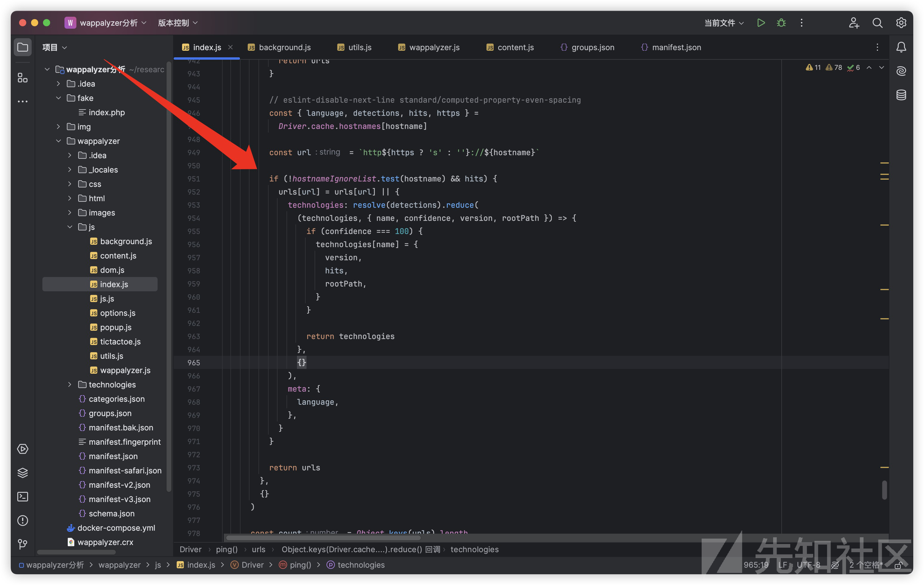
Task: Open the 项目 view selector dropdown
Action: 55,47
